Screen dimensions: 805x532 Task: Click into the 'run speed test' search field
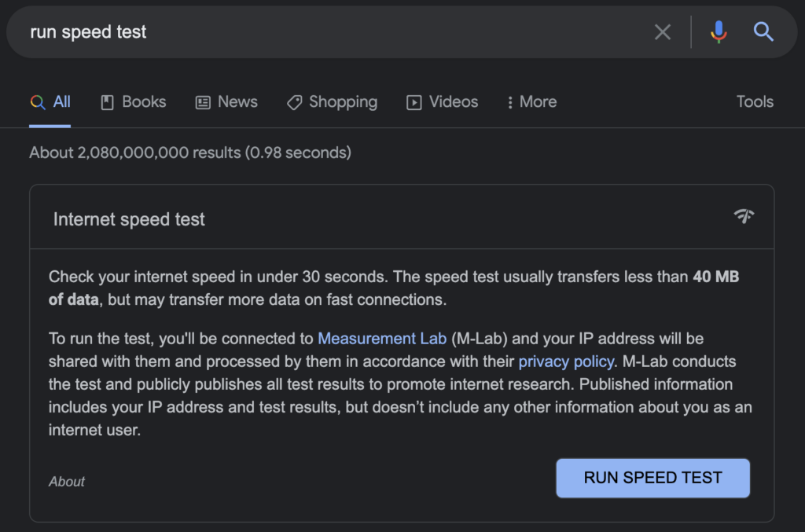click(x=314, y=32)
